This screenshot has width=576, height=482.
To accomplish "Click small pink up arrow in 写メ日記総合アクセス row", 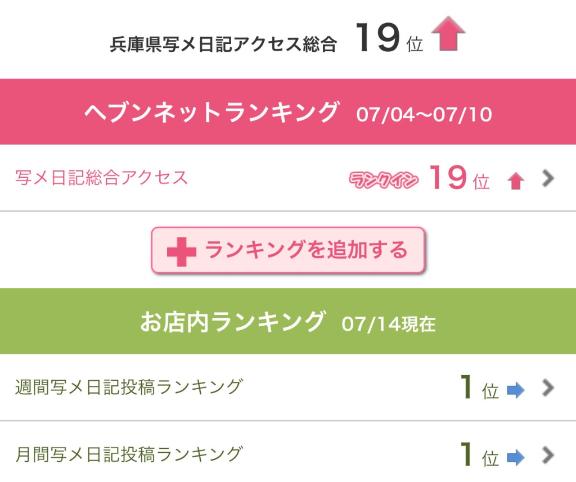I will click(x=516, y=181).
